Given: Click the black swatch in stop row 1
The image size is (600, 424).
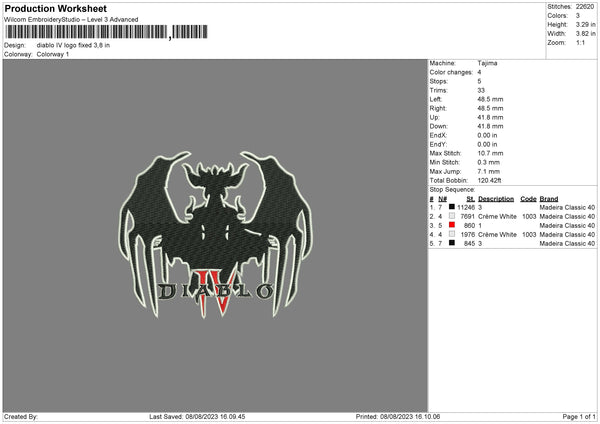Looking at the screenshot, I should [452, 207].
